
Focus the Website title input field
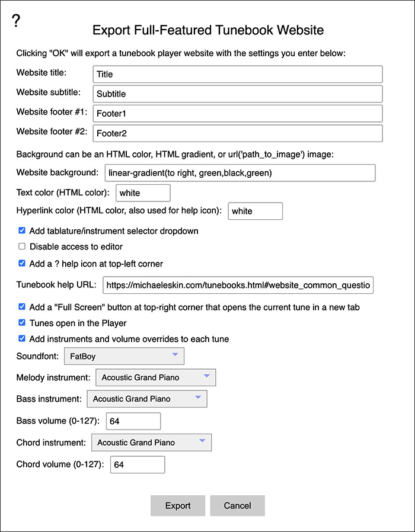[238, 74]
